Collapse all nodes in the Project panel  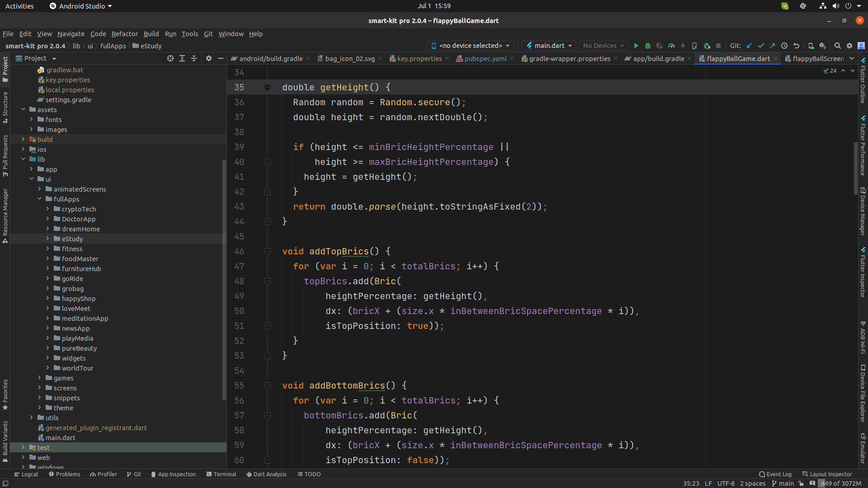click(194, 58)
